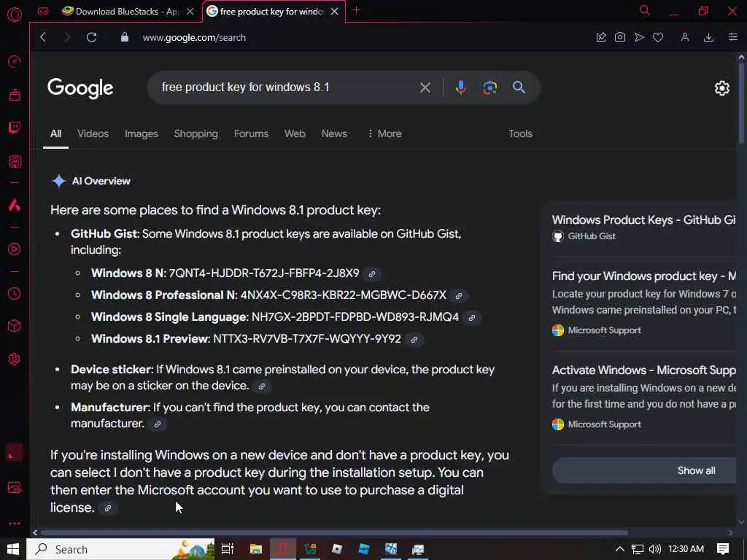Open taskbar volume control

pyautogui.click(x=654, y=549)
